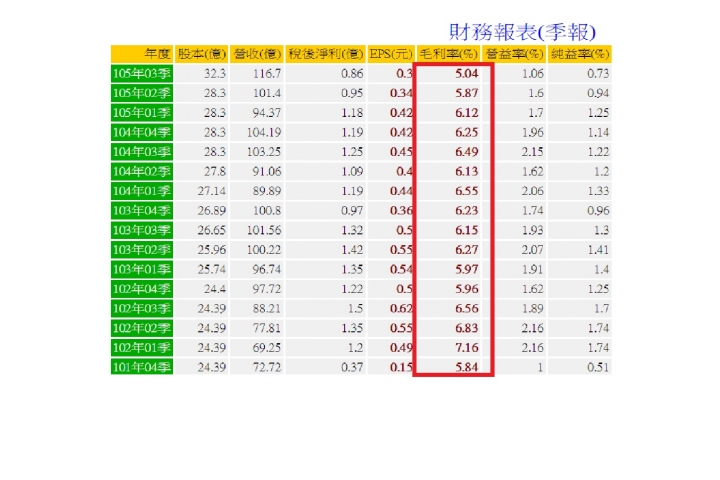Select the 105年03季 row label
Image resolution: width=720 pixels, height=480 pixels.
click(142, 73)
